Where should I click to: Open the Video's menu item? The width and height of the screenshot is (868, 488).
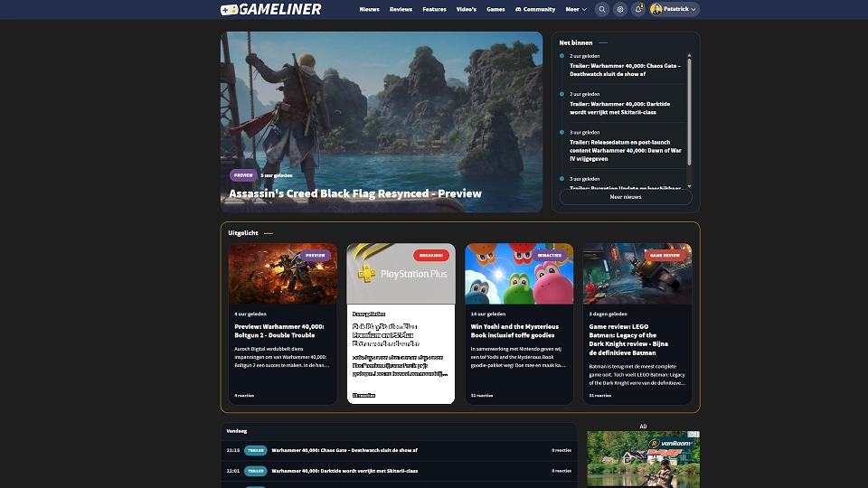pos(467,9)
